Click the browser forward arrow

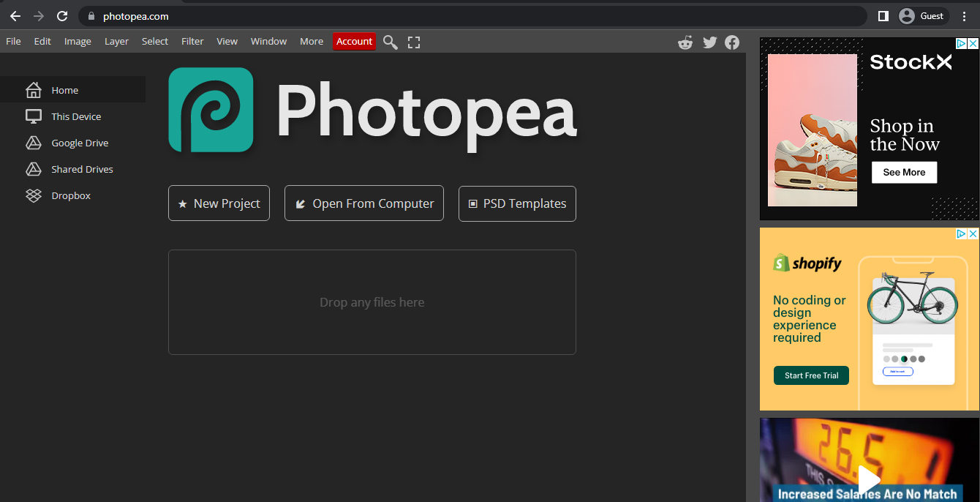(39, 16)
